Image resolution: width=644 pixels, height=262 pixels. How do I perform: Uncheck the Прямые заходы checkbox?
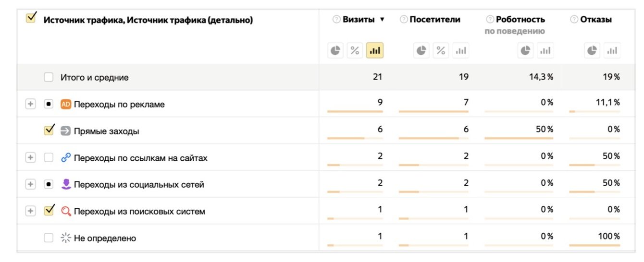pyautogui.click(x=49, y=131)
